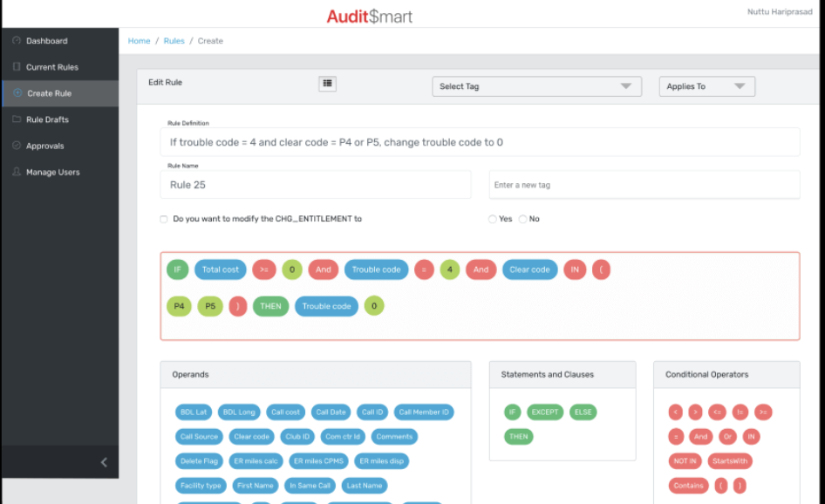Screen dimensions: 825x504
Task: Click the Rule Definition text field
Action: (480, 142)
